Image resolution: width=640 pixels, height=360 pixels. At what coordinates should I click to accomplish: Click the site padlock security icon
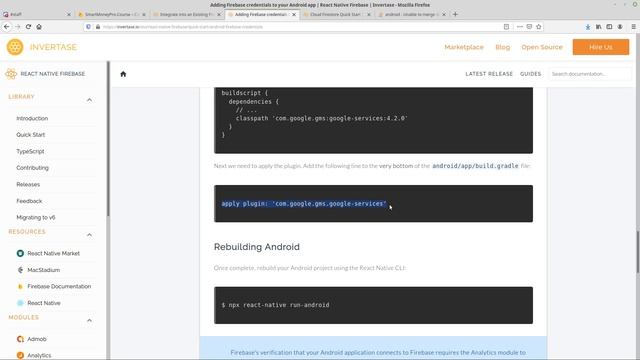pos(98,27)
